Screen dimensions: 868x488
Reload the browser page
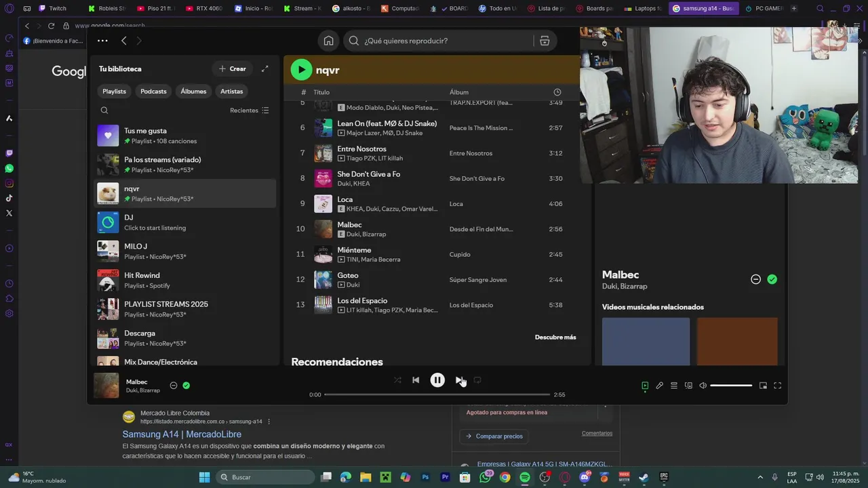click(51, 26)
